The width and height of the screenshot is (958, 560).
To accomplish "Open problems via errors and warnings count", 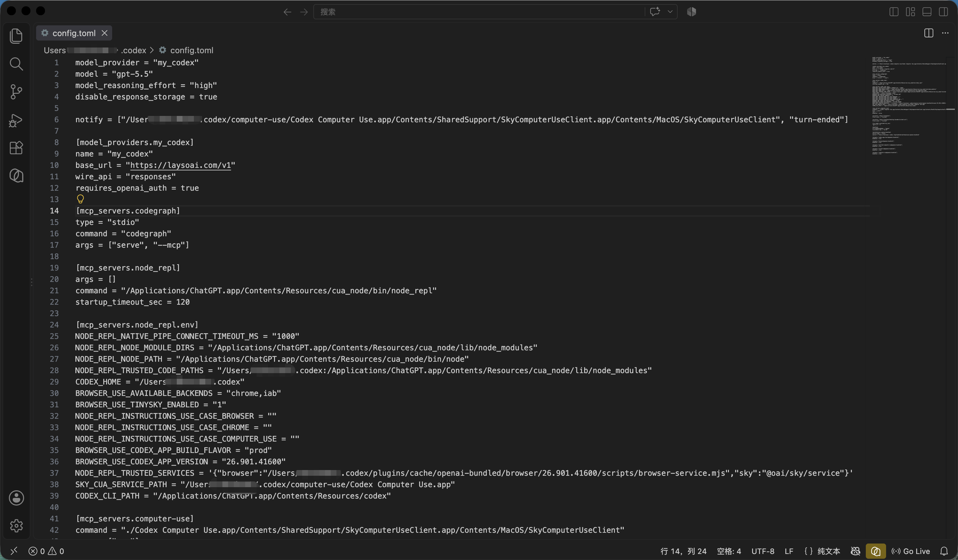I will point(46,551).
